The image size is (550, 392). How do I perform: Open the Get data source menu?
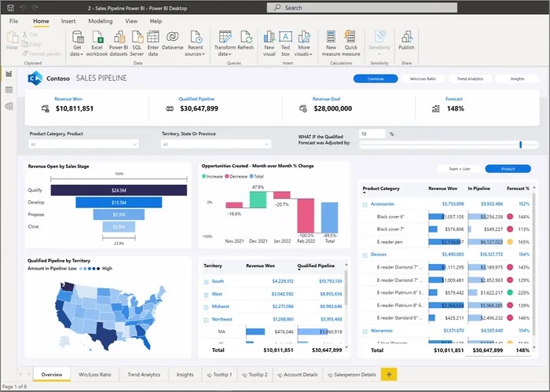tap(77, 43)
